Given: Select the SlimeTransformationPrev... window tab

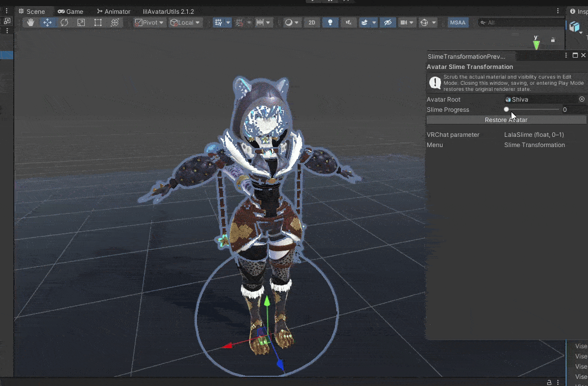Looking at the screenshot, I should click(471, 56).
